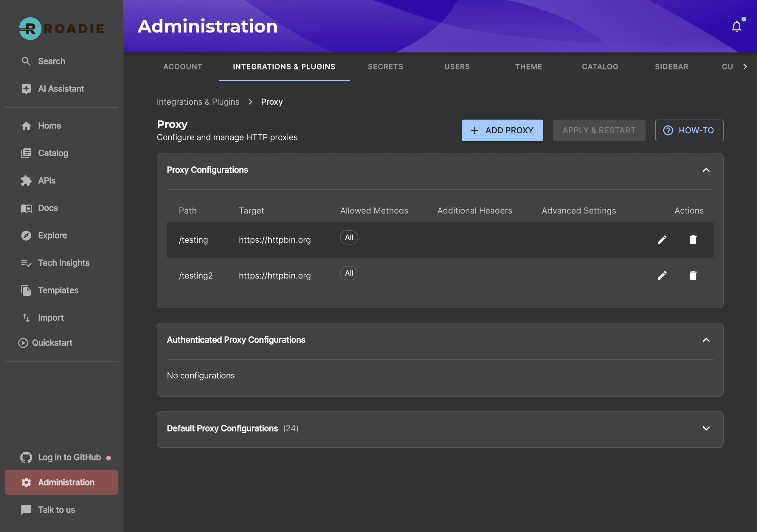Screen dimensions: 757x532
Task: Click the notifications bell icon
Action: tap(736, 26)
